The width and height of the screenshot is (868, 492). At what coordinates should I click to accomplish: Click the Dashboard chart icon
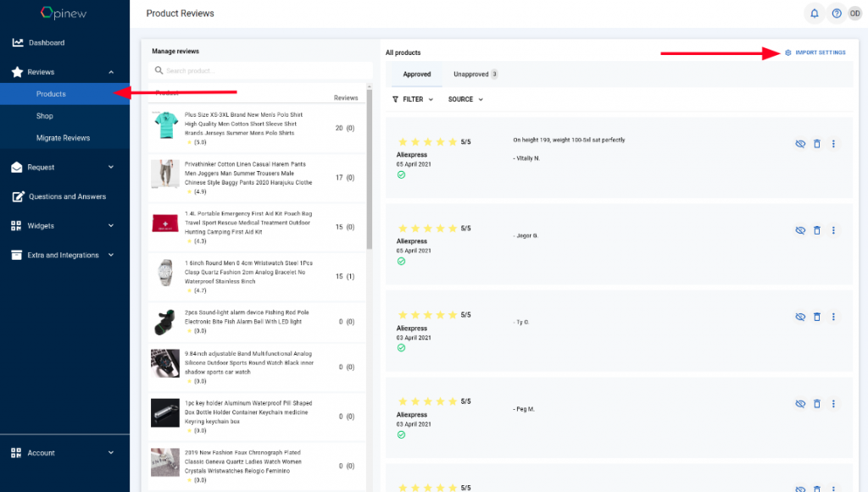(x=18, y=42)
